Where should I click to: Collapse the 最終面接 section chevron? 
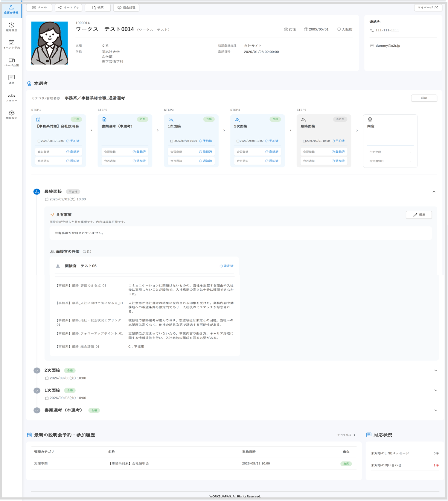tap(434, 192)
